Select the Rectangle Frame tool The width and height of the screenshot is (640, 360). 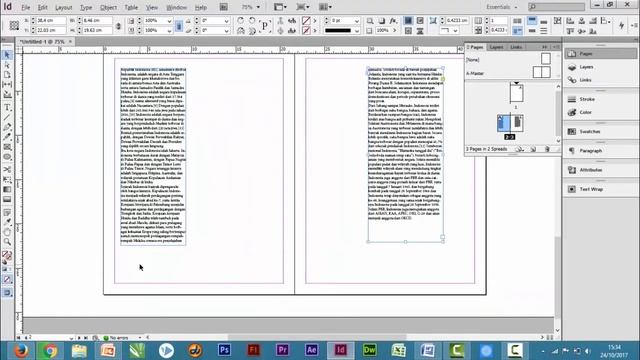pos(7,147)
